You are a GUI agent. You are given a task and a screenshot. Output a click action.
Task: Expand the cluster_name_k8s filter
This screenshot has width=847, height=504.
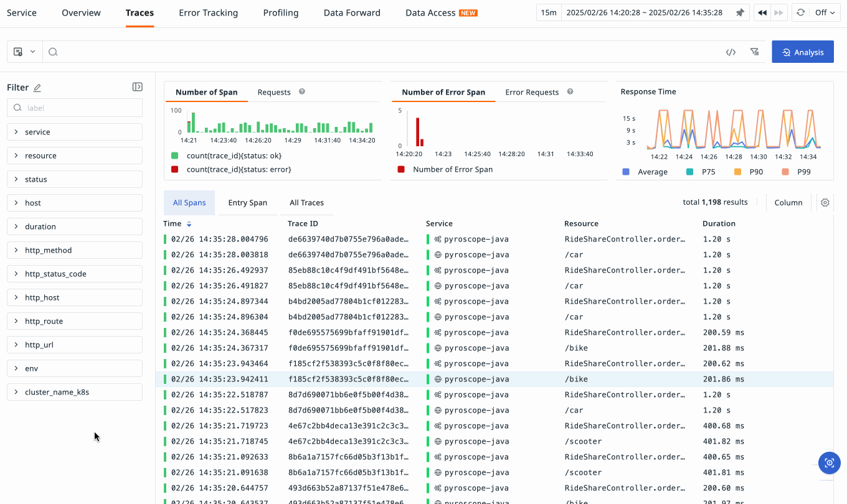[75, 392]
